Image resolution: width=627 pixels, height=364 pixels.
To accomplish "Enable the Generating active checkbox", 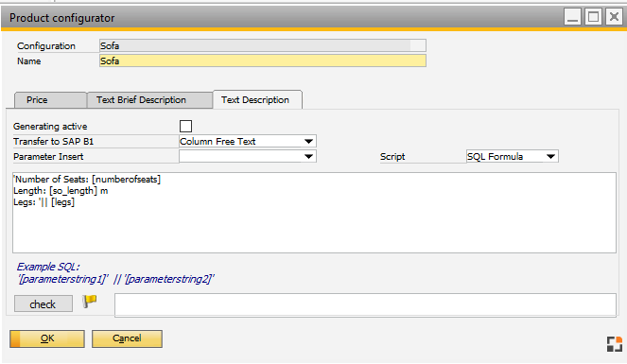I will [185, 127].
